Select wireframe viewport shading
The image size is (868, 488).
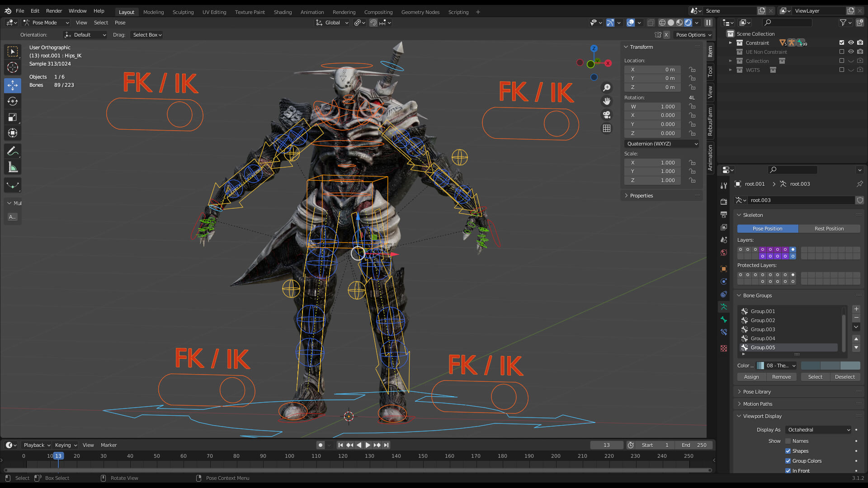click(662, 23)
